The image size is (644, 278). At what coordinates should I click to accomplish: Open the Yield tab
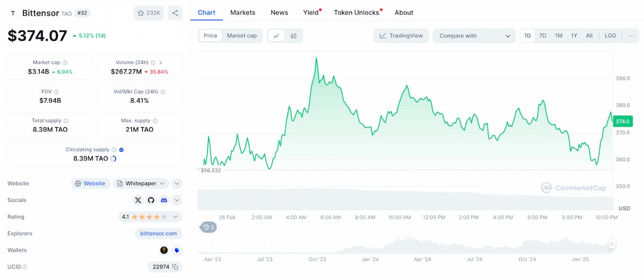pyautogui.click(x=311, y=12)
